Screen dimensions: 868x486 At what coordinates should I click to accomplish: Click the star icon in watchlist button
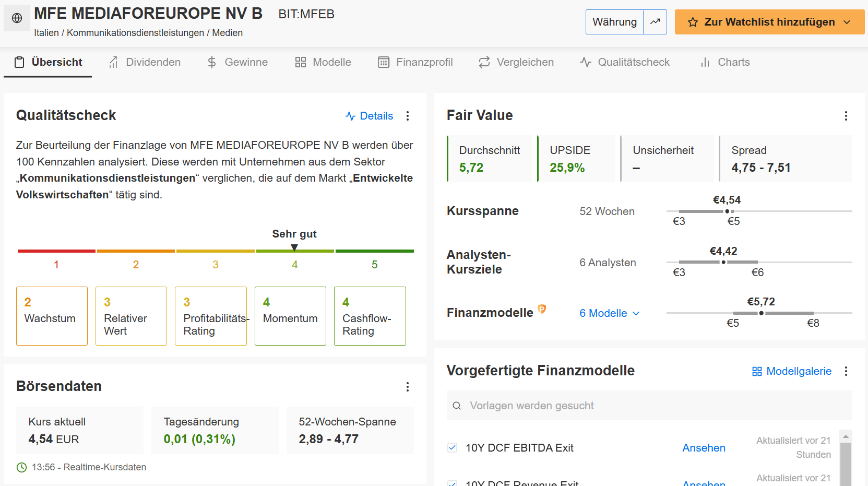tap(693, 22)
